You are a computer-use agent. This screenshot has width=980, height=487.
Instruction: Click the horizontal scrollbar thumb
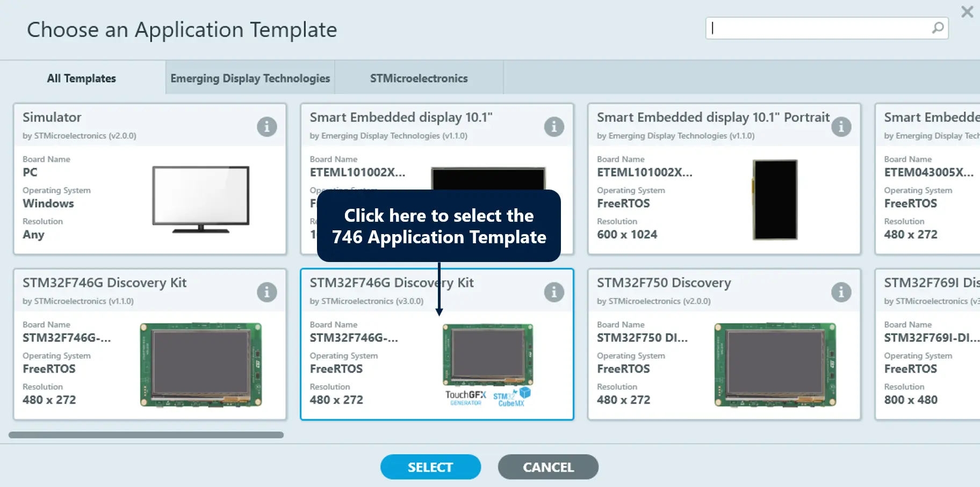pos(146,435)
